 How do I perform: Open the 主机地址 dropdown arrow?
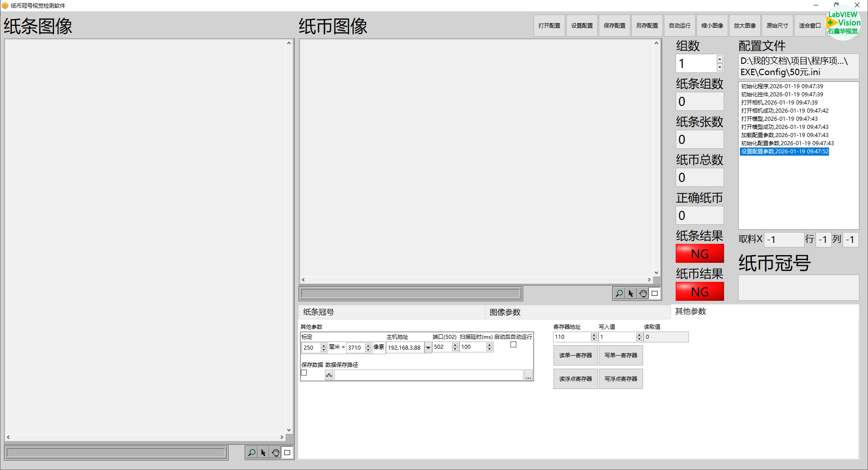tap(428, 348)
